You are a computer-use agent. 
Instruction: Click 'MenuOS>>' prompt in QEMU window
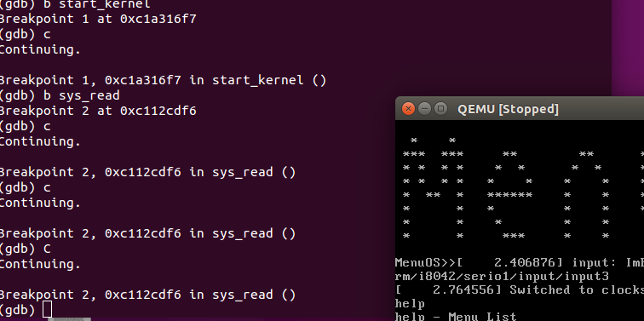pyautogui.click(x=426, y=262)
